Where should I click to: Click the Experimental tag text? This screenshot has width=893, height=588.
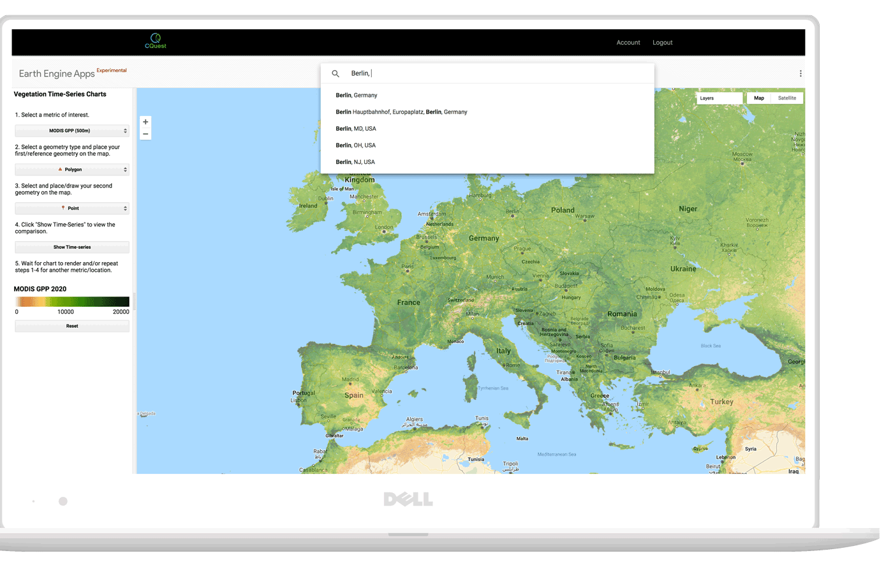click(112, 70)
